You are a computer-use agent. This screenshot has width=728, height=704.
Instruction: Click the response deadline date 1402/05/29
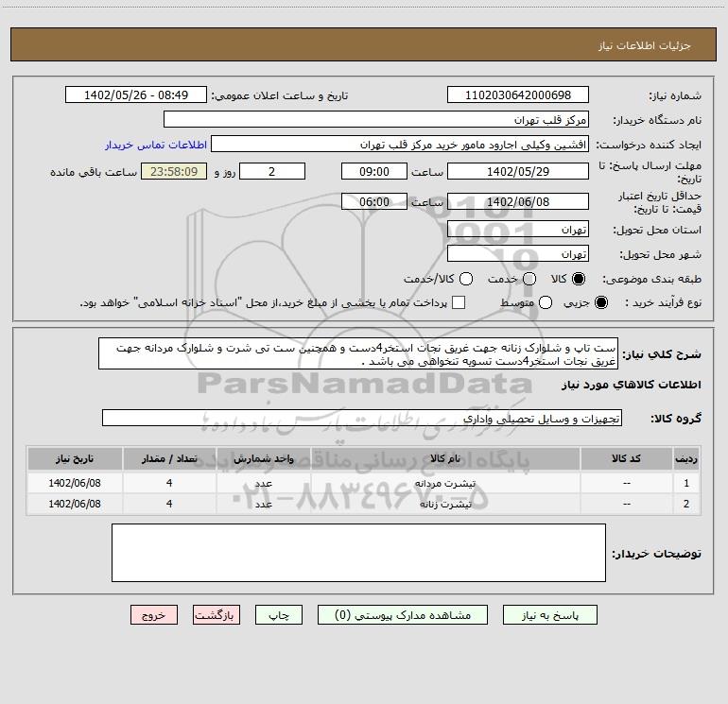tap(518, 171)
